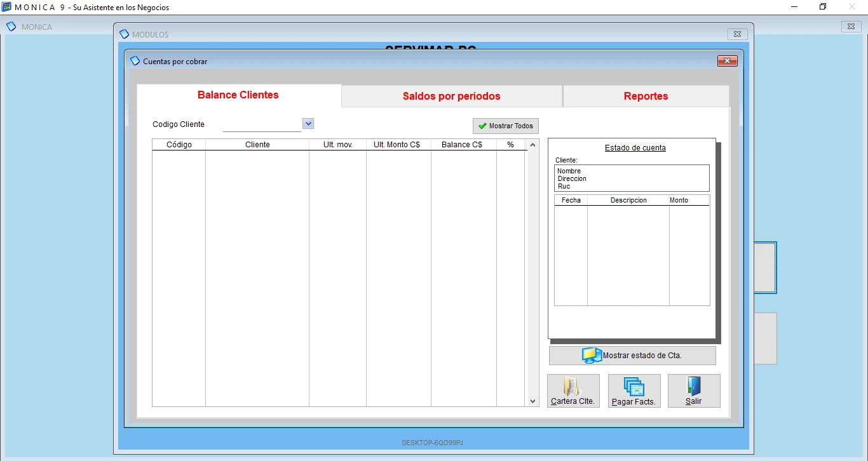
Task: Click the Pagar Facts. button
Action: pyautogui.click(x=634, y=391)
